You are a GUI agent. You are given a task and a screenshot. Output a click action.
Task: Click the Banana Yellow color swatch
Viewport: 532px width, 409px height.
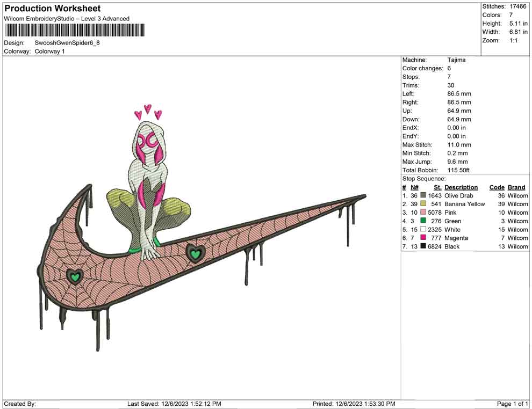click(x=423, y=203)
